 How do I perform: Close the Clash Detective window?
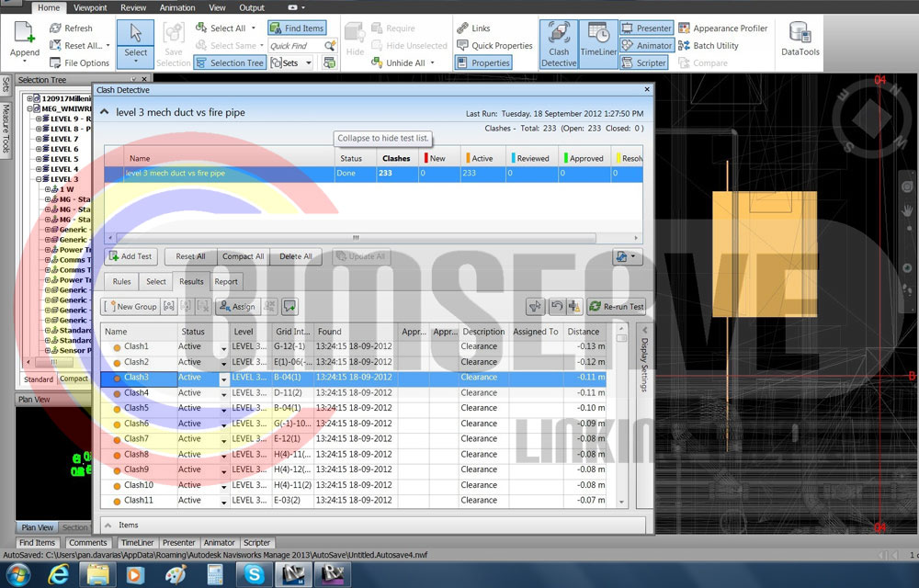(647, 90)
